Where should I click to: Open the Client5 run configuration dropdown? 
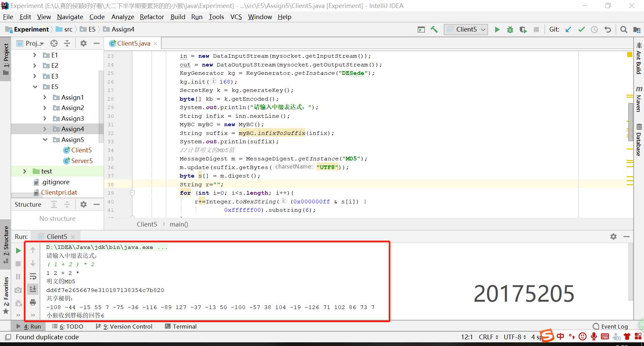point(466,30)
